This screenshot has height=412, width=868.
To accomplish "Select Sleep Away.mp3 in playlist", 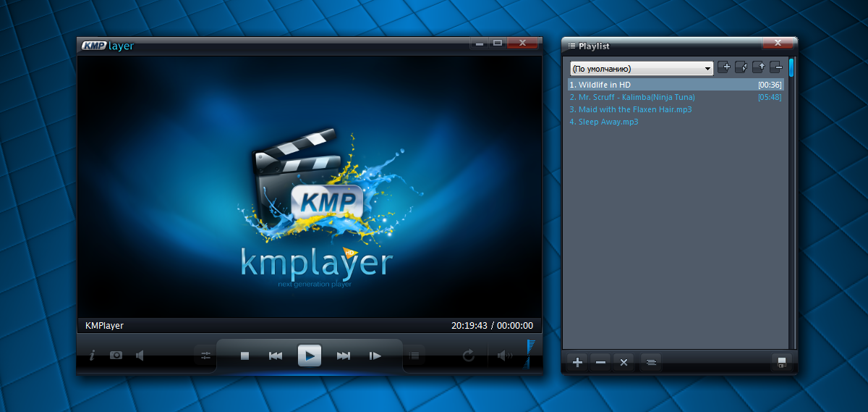I will point(608,122).
